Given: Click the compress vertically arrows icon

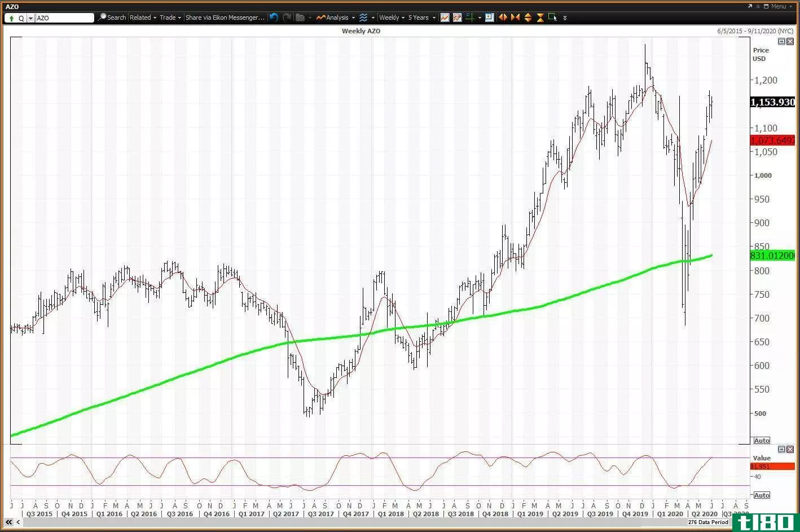Looking at the screenshot, I should coord(540,17).
